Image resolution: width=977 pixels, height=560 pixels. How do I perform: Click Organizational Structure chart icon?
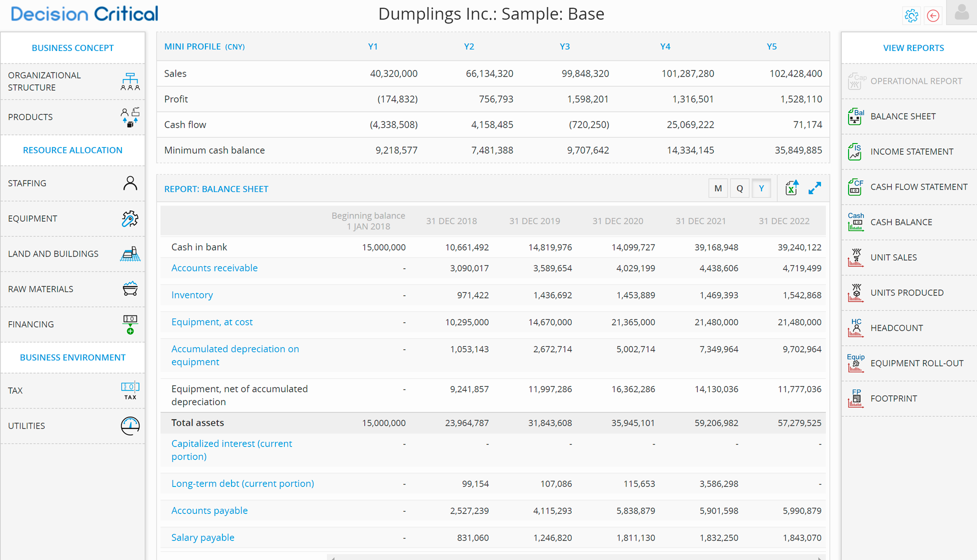(130, 81)
